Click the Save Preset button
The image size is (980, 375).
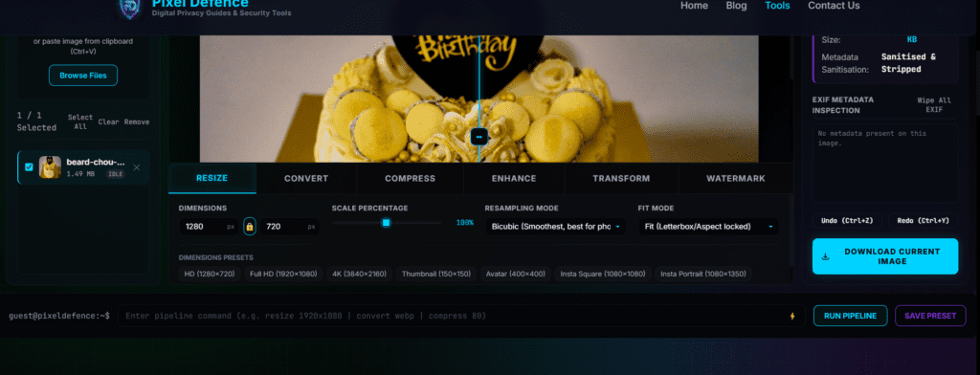tap(930, 316)
